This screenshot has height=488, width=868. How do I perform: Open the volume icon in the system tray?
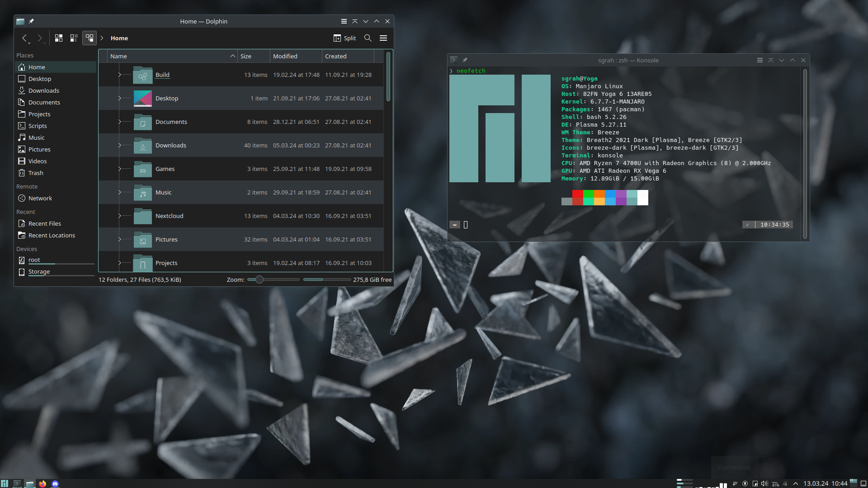pos(764,483)
